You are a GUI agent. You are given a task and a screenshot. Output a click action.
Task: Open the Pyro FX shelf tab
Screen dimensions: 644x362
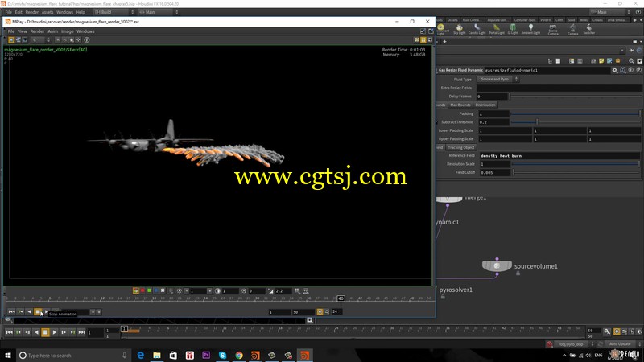[x=546, y=19]
